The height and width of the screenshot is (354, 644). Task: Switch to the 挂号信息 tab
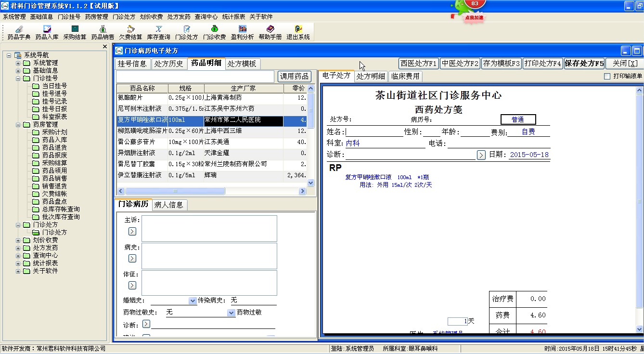133,64
